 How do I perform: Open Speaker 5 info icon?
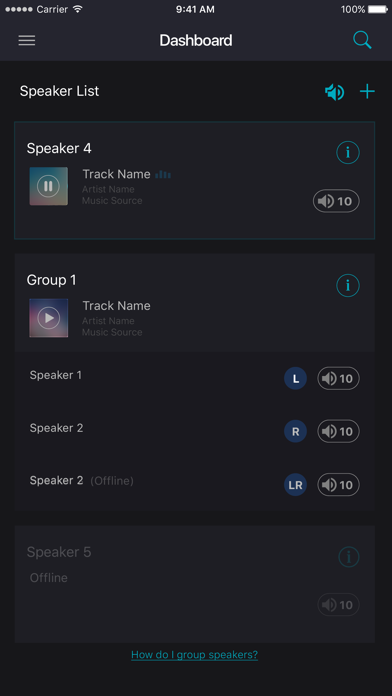348,557
